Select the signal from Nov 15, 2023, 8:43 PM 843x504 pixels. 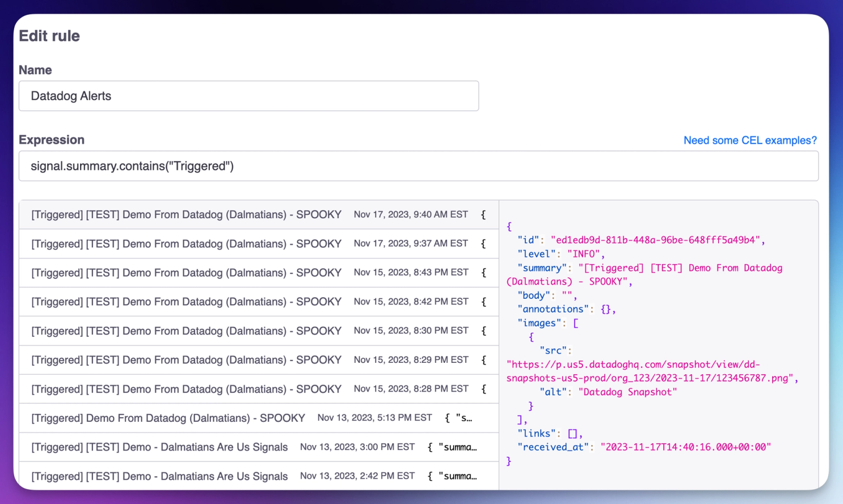tap(259, 273)
